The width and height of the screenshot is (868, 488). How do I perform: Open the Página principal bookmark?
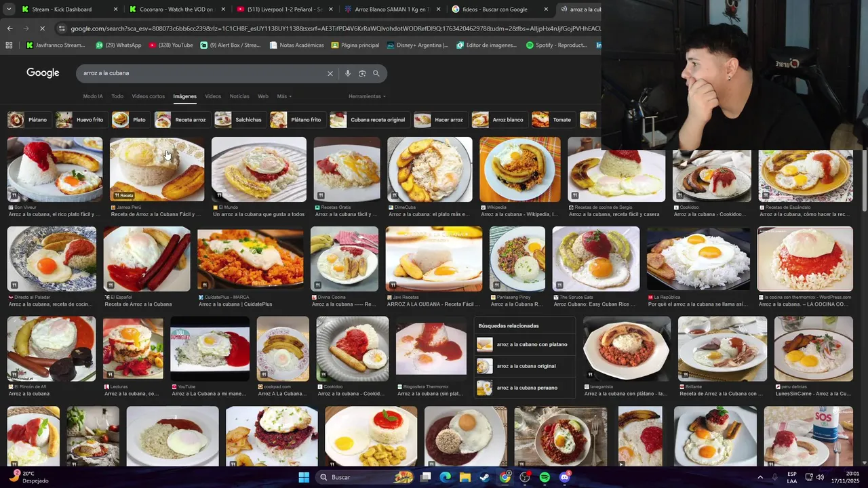tap(355, 45)
